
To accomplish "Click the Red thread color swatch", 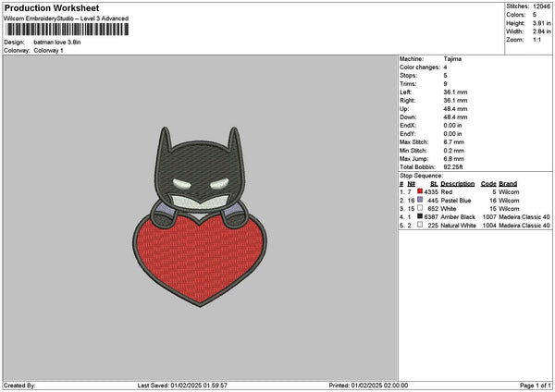I will (420, 191).
